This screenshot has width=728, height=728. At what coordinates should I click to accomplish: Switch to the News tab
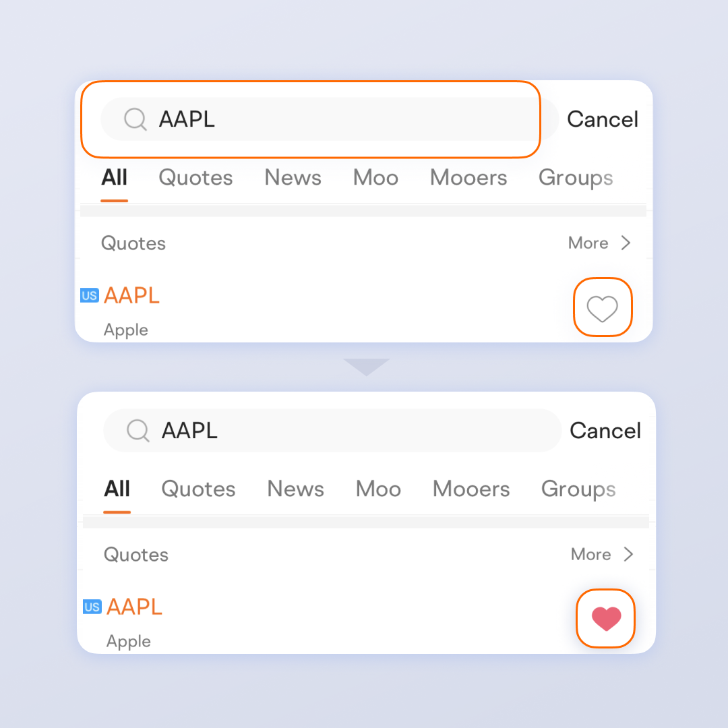(x=293, y=177)
